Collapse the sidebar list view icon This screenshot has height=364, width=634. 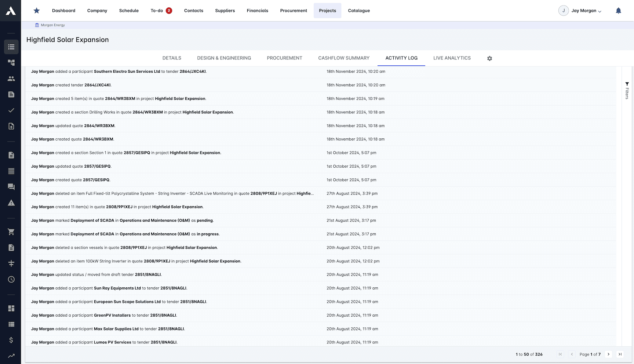11,47
